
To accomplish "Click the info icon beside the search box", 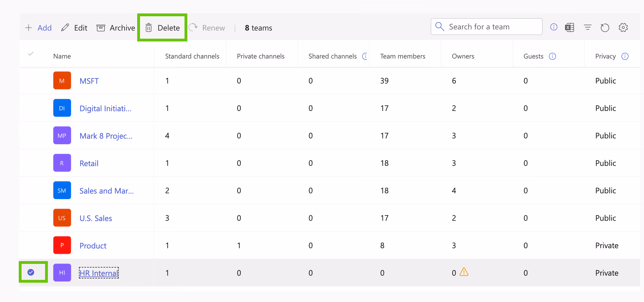I will click(x=554, y=27).
